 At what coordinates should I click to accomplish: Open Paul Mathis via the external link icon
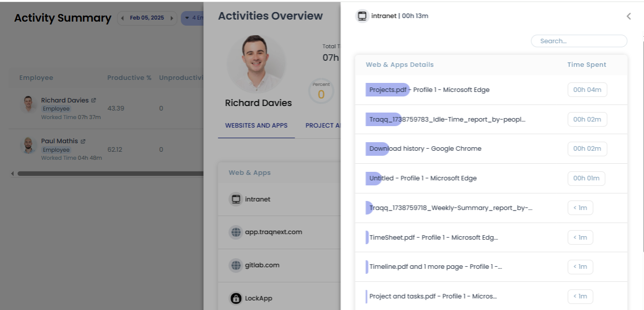(83, 140)
